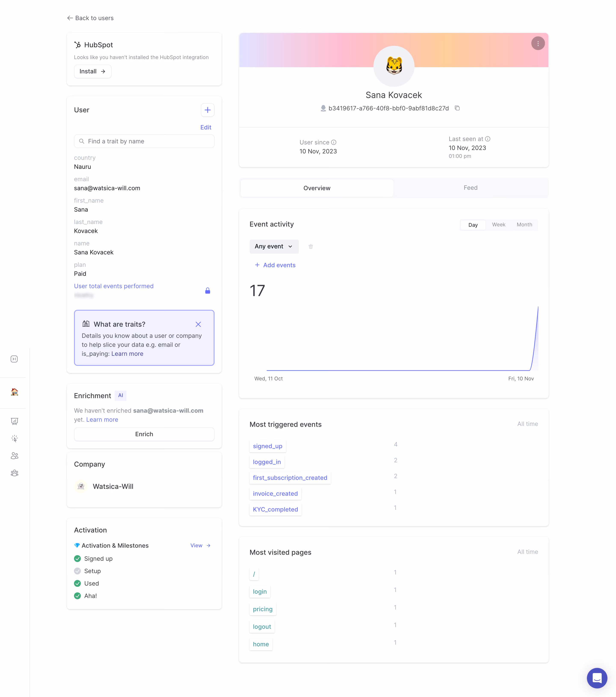Screen dimensions: 616x697
Task: Click the Setup milestone check
Action: click(x=77, y=571)
